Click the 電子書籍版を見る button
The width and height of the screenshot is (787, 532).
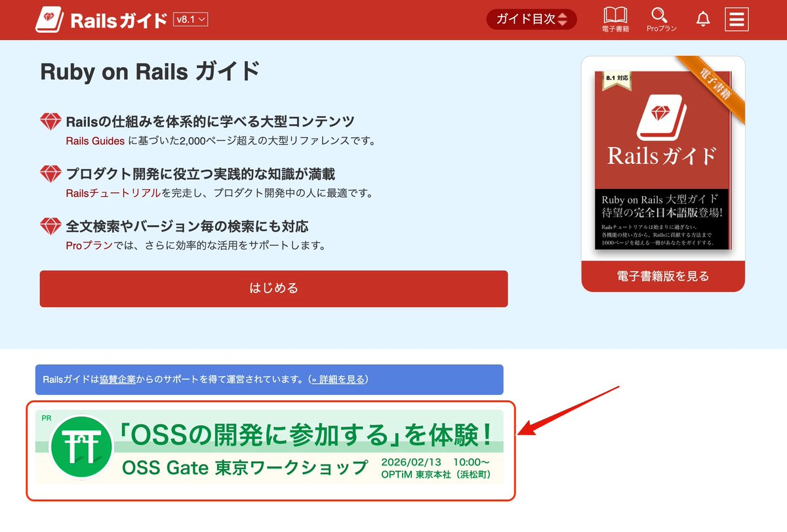click(662, 276)
